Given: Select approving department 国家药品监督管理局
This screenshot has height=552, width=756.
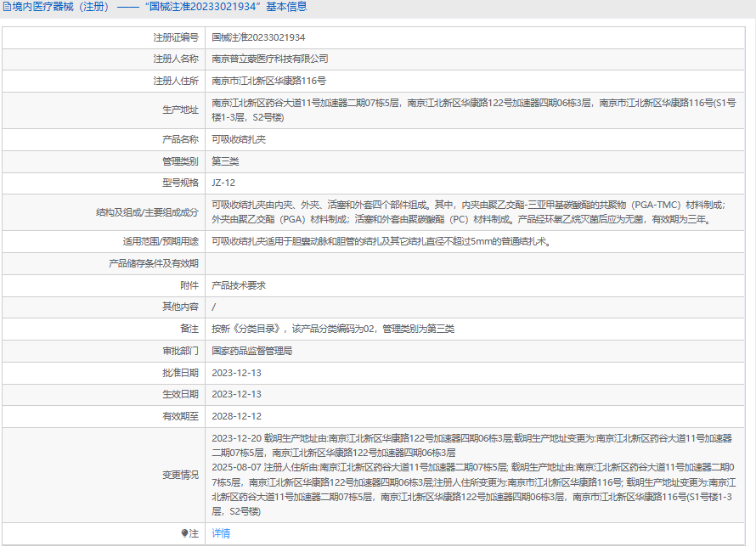Looking at the screenshot, I should pos(252,351).
